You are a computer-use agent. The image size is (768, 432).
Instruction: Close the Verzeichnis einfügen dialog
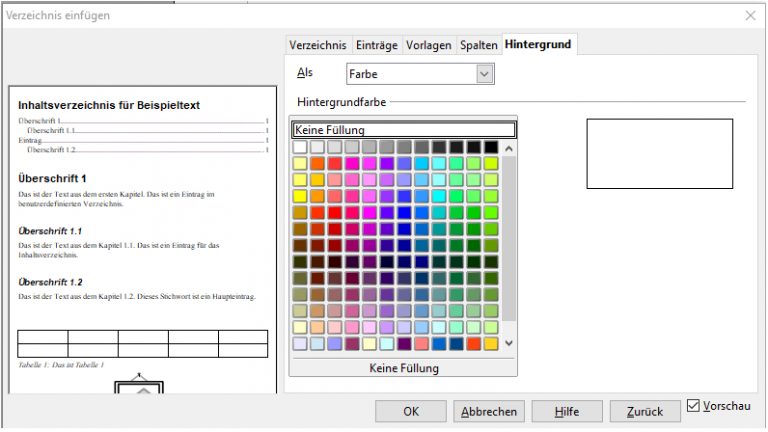[x=750, y=16]
